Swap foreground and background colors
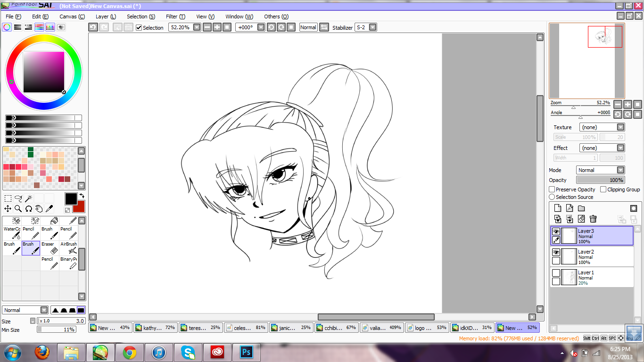Viewport: 644px width, 362px height. point(82,196)
